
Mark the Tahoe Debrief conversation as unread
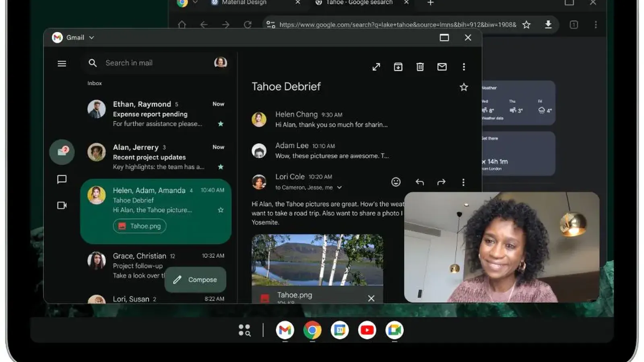[442, 67]
